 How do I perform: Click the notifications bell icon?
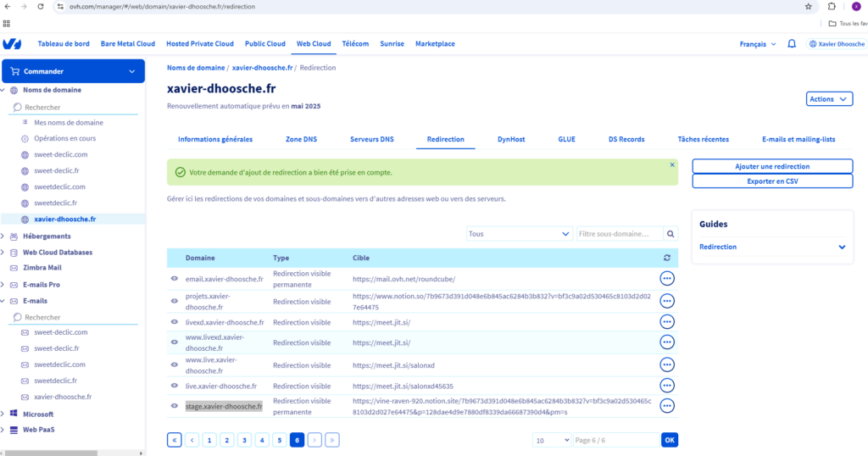pyautogui.click(x=792, y=44)
